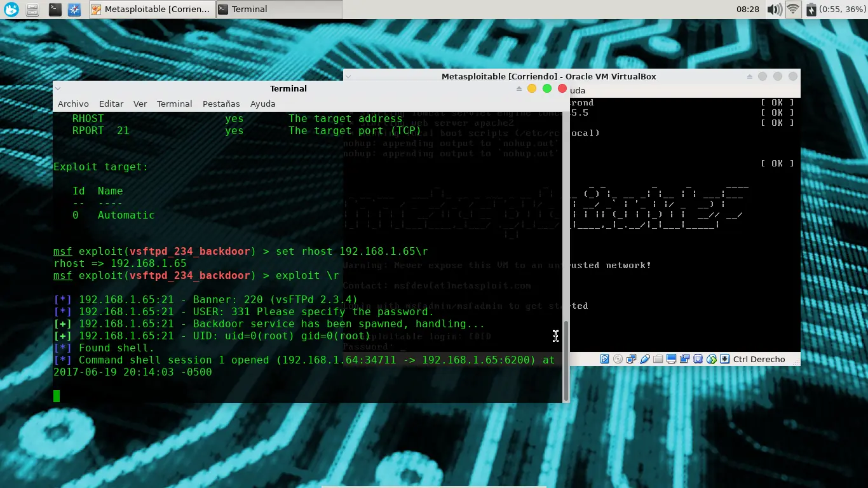Click 'Contact: msfdev' line in VM
868x488 pixels.
437,285
